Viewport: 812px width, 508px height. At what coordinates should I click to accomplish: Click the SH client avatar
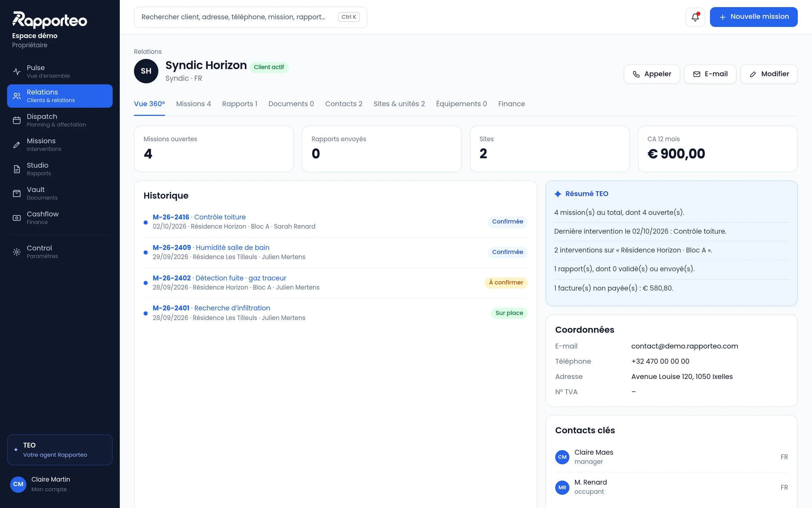point(146,71)
